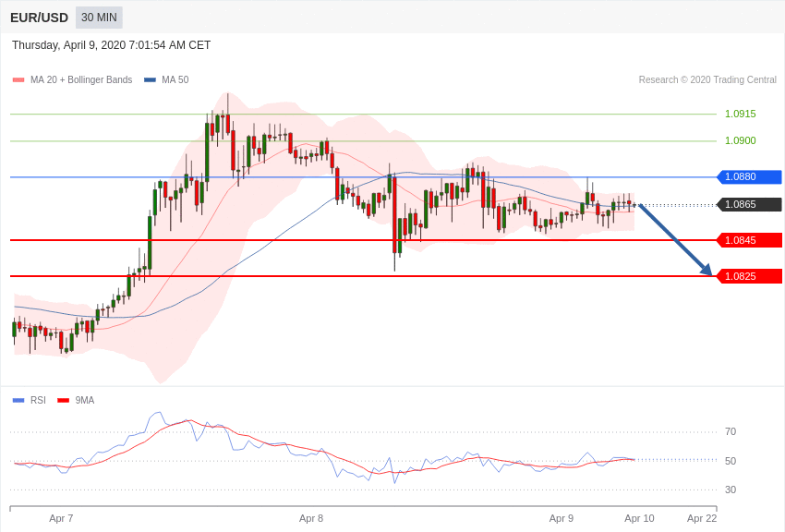785x532 pixels.
Task: Click the 'Apr 9' date axis label
Action: coord(562,518)
